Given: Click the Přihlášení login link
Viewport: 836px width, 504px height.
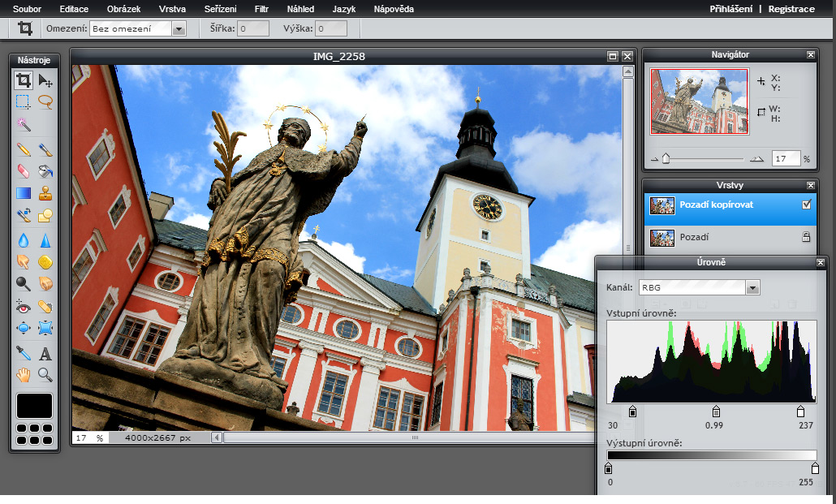Looking at the screenshot, I should pos(730,9).
